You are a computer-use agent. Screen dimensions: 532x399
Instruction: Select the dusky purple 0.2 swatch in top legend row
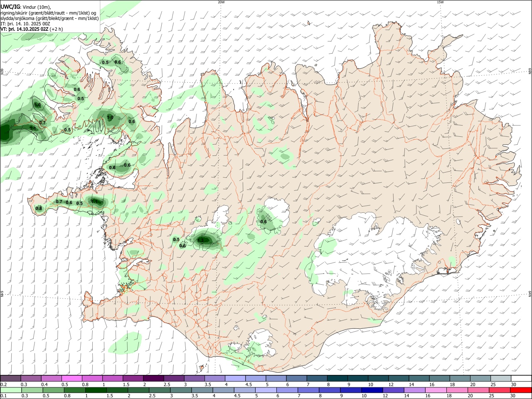10,379
